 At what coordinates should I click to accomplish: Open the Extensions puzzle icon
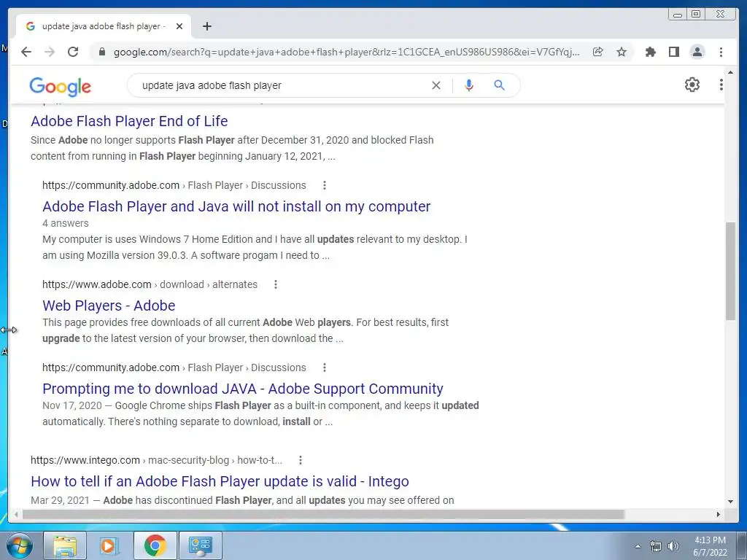tap(650, 52)
